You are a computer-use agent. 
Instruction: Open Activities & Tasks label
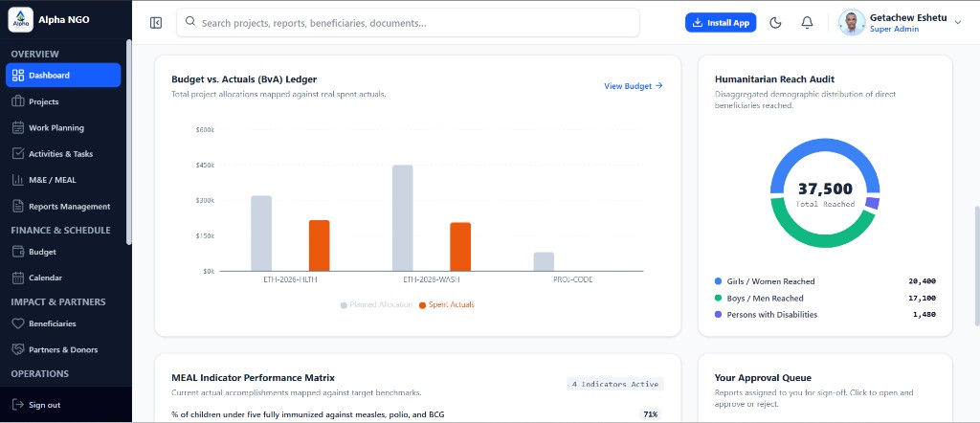click(x=60, y=154)
